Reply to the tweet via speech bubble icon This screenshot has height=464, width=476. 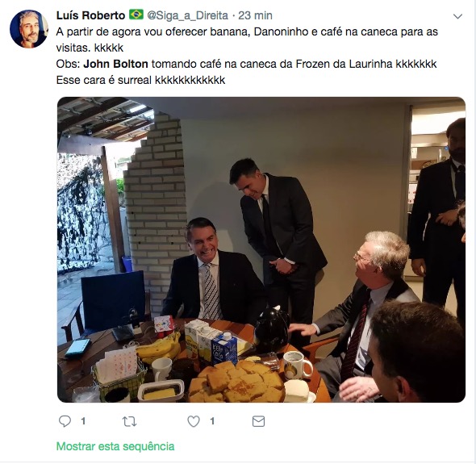[x=65, y=421]
